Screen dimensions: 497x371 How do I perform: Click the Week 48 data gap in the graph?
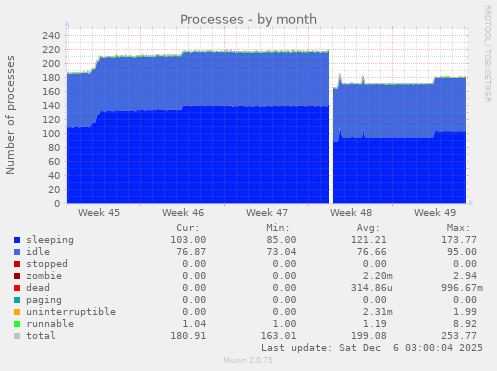tap(331, 127)
